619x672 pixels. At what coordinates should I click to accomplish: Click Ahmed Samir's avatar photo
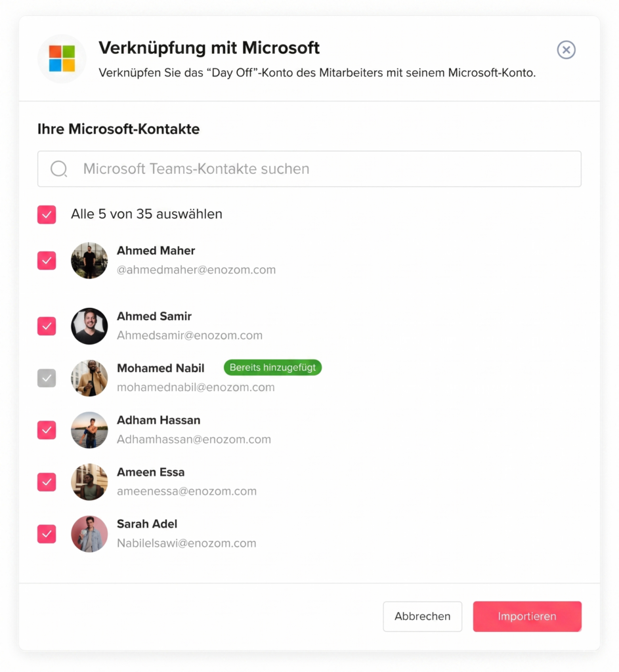[89, 326]
